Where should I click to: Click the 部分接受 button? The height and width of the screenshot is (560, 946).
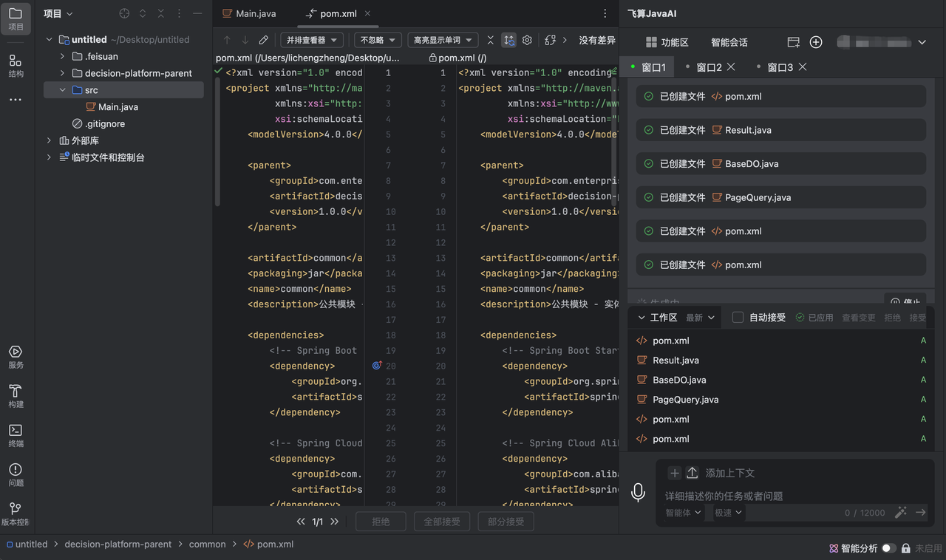tap(506, 522)
